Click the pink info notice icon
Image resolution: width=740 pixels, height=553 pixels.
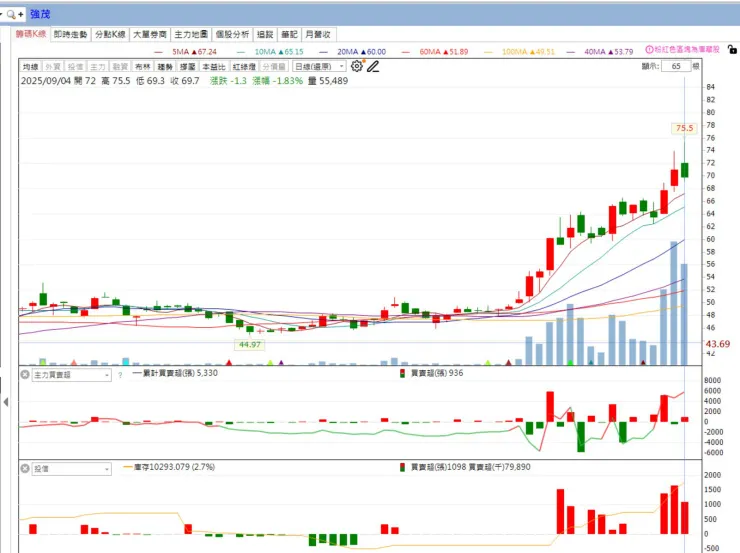click(649, 50)
